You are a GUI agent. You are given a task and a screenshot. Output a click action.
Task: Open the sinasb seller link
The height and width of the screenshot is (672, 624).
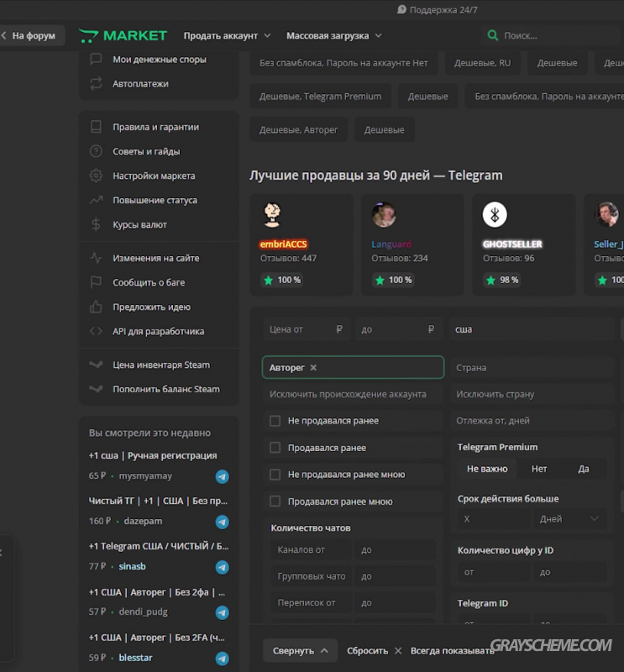[132, 566]
